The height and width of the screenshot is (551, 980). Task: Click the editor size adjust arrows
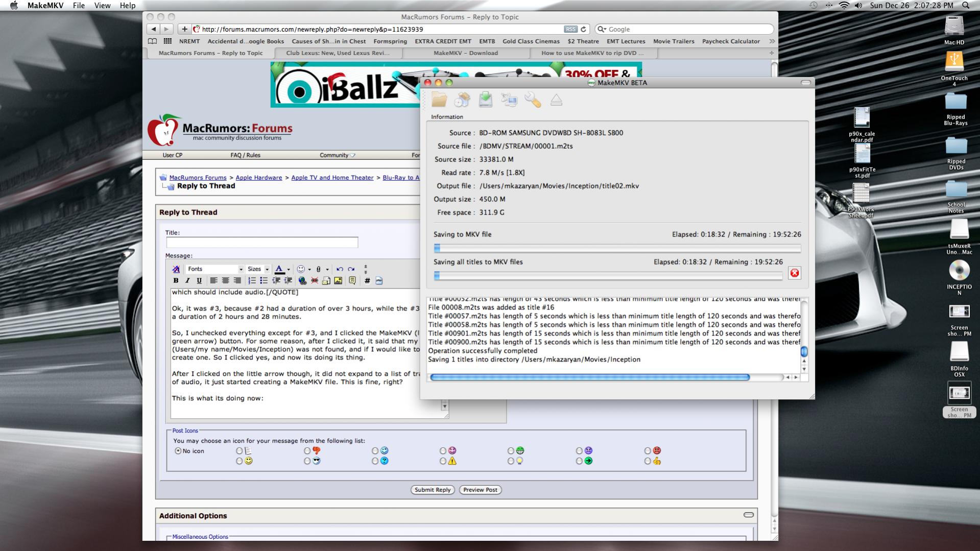click(365, 269)
